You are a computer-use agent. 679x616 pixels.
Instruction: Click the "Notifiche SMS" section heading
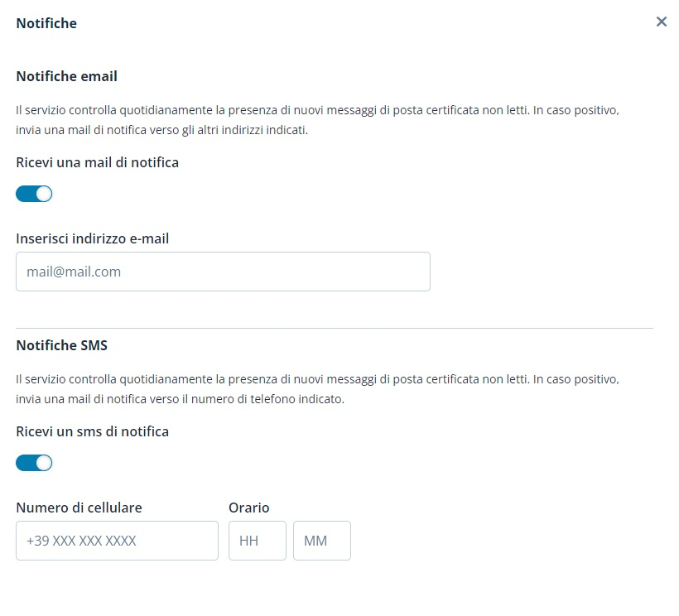[62, 345]
